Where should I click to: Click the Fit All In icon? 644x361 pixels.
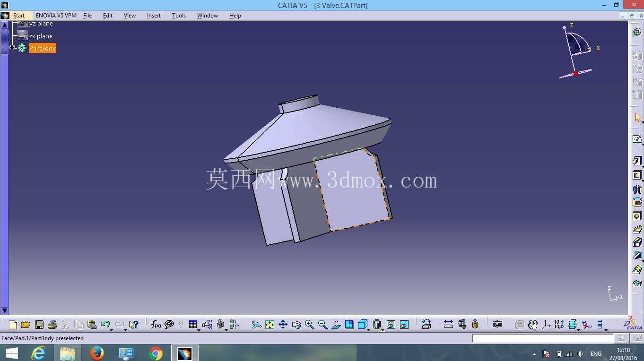point(270,325)
